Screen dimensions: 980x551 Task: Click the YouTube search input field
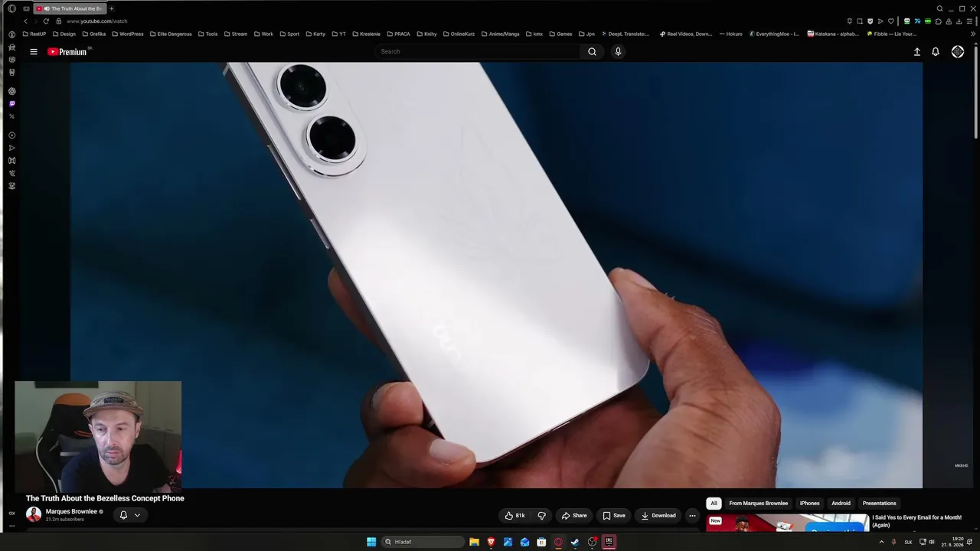[479, 52]
